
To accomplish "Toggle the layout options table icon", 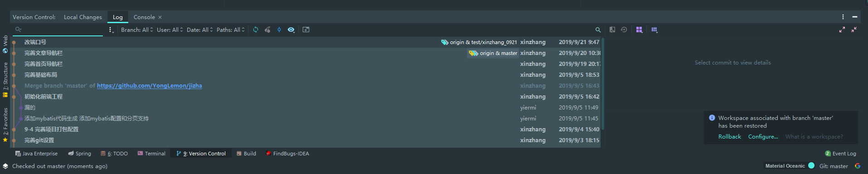I will (655, 30).
